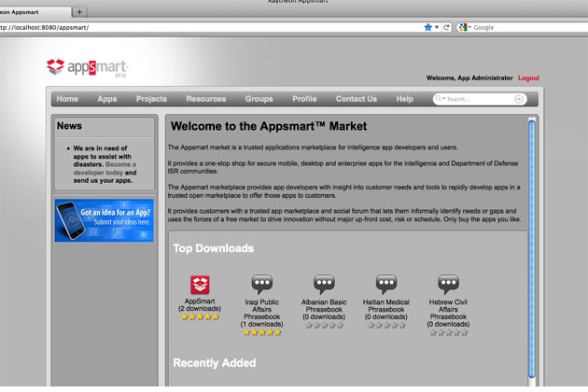Screen dimensions: 588x392
Task: Rate the Albanian Basic Phrasebook empty stars
Action: pos(325,326)
